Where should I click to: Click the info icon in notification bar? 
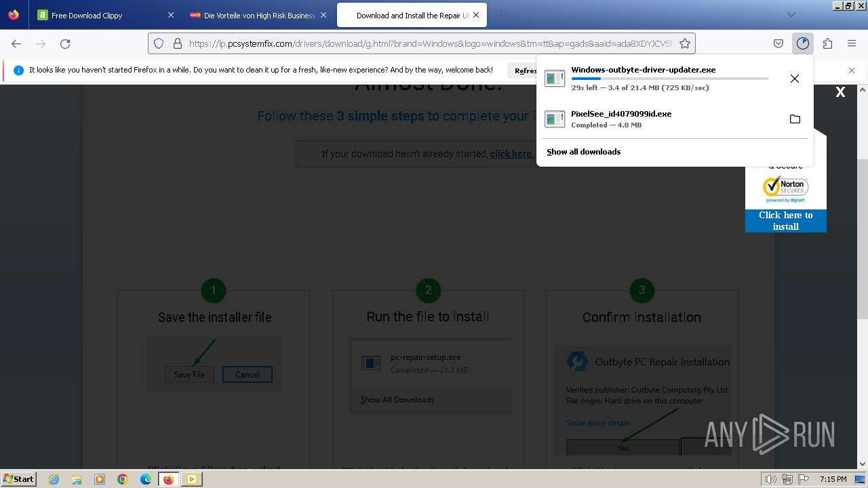[18, 70]
